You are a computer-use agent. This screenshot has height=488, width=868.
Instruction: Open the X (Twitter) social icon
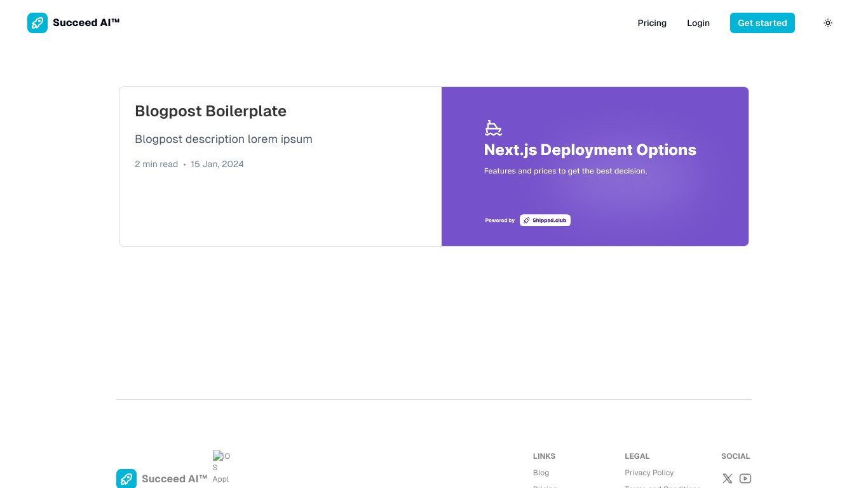(x=728, y=478)
